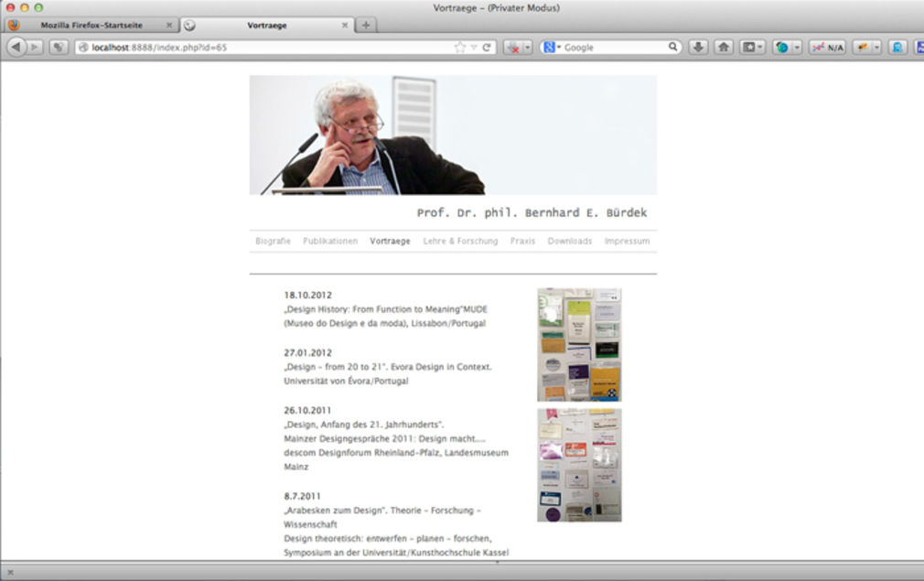The width and height of the screenshot is (924, 581).
Task: Minimize the window with yellow button
Action: pos(25,7)
